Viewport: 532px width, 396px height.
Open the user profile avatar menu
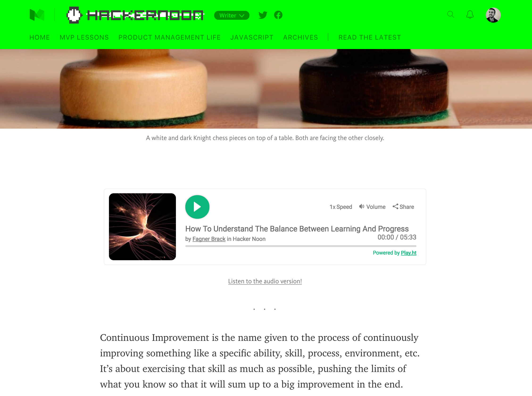tap(493, 15)
